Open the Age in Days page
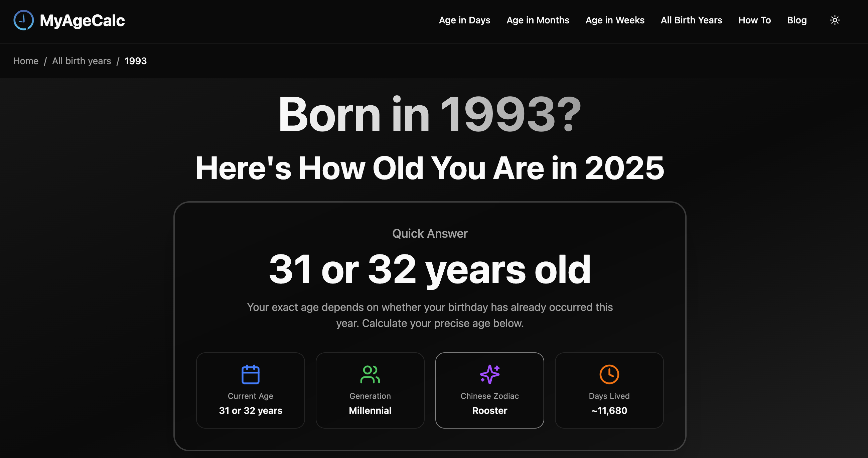The height and width of the screenshot is (458, 868). (464, 20)
